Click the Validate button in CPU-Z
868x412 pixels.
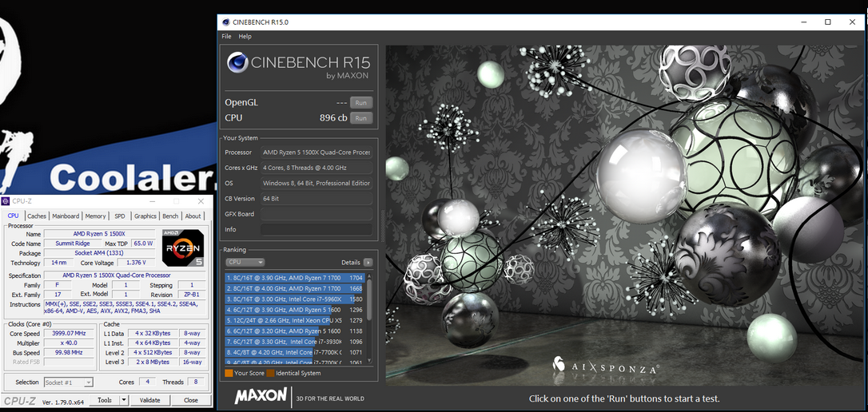pyautogui.click(x=149, y=400)
